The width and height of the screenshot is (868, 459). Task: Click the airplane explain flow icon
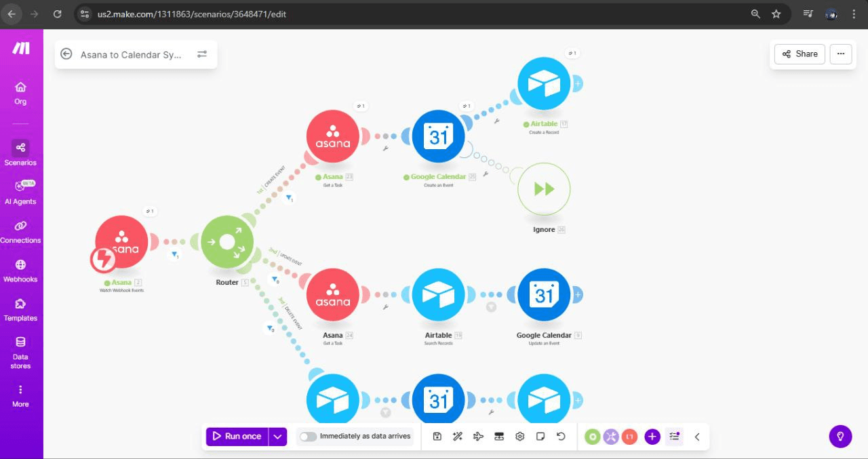(478, 437)
